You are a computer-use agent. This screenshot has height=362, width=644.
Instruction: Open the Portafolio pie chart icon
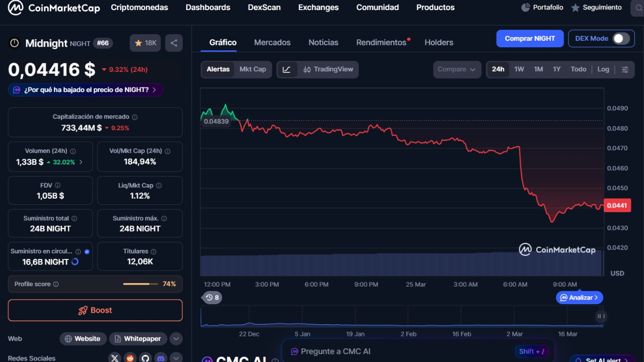point(526,8)
